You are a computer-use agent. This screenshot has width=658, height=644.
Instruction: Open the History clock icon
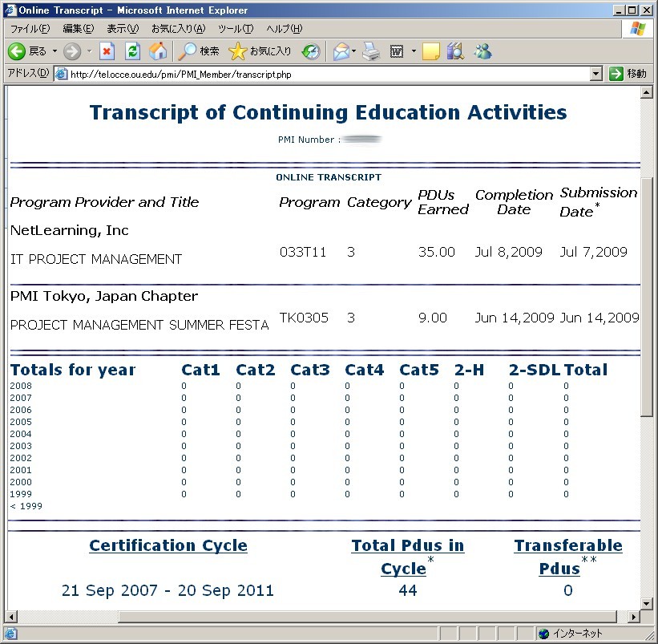pyautogui.click(x=311, y=51)
